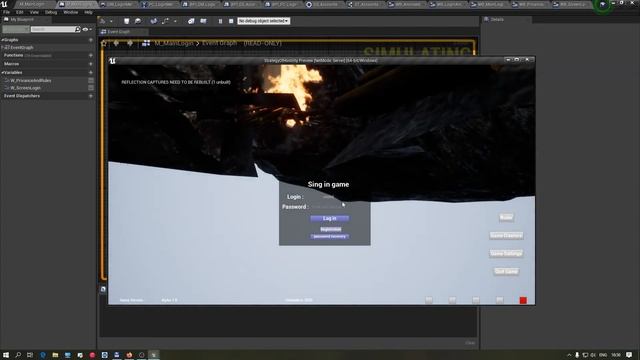Open the Compile options dropdown arrow
The width and height of the screenshot is (640, 360).
tap(111, 21)
